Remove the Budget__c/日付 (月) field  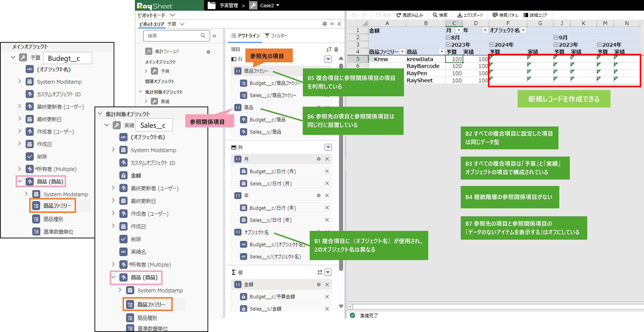click(x=327, y=171)
